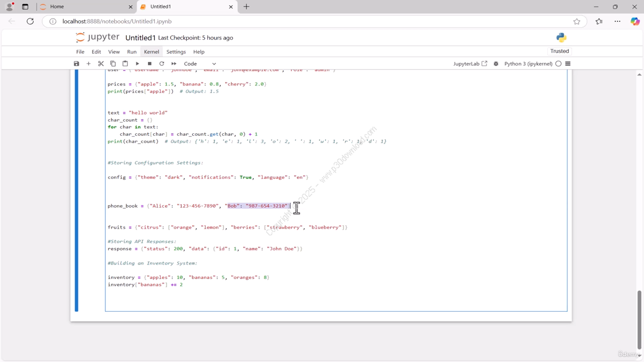Open browser settings and more menu
Image resolution: width=644 pixels, height=362 pixels.
[x=617, y=21]
